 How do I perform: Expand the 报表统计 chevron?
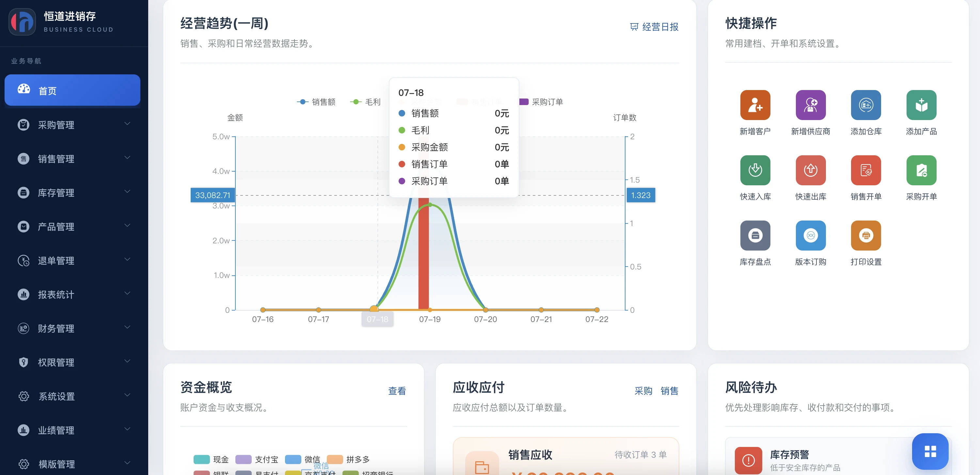point(127,293)
